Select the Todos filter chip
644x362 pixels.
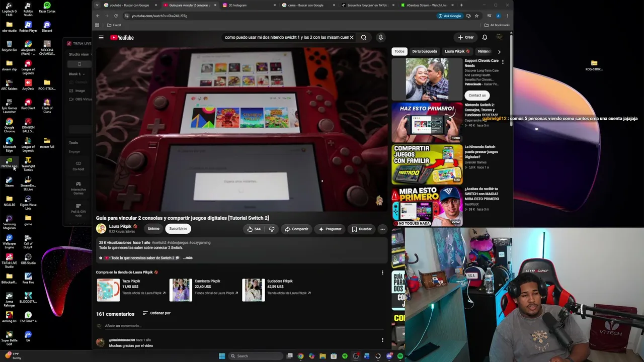tap(399, 51)
